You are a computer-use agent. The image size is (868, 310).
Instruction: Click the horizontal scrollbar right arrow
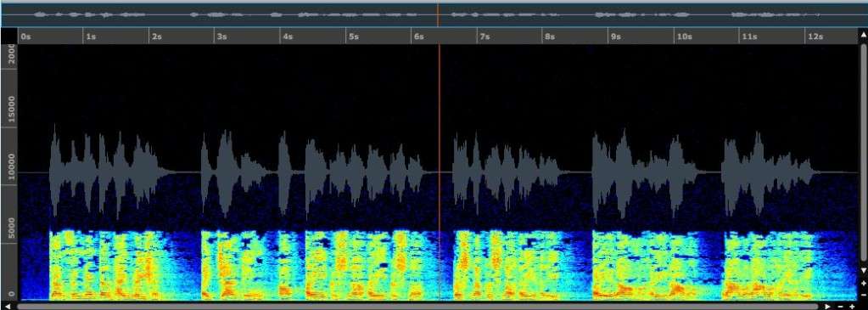(x=827, y=306)
